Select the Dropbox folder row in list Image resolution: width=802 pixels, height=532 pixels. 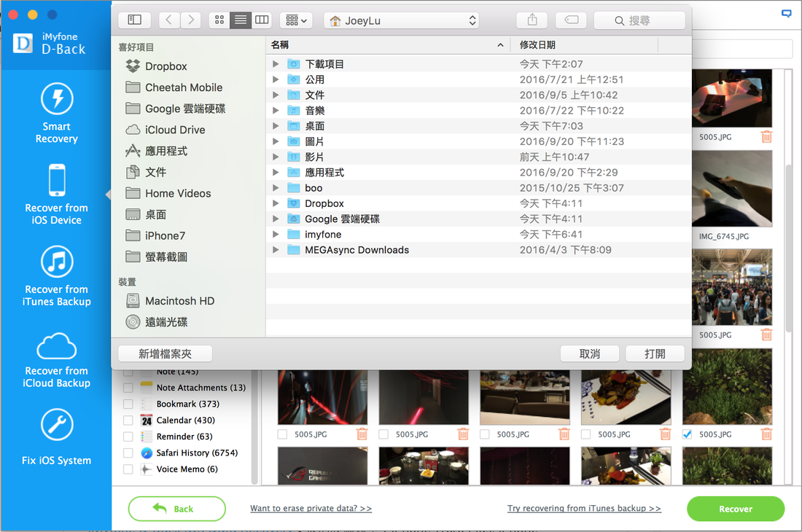point(479,203)
